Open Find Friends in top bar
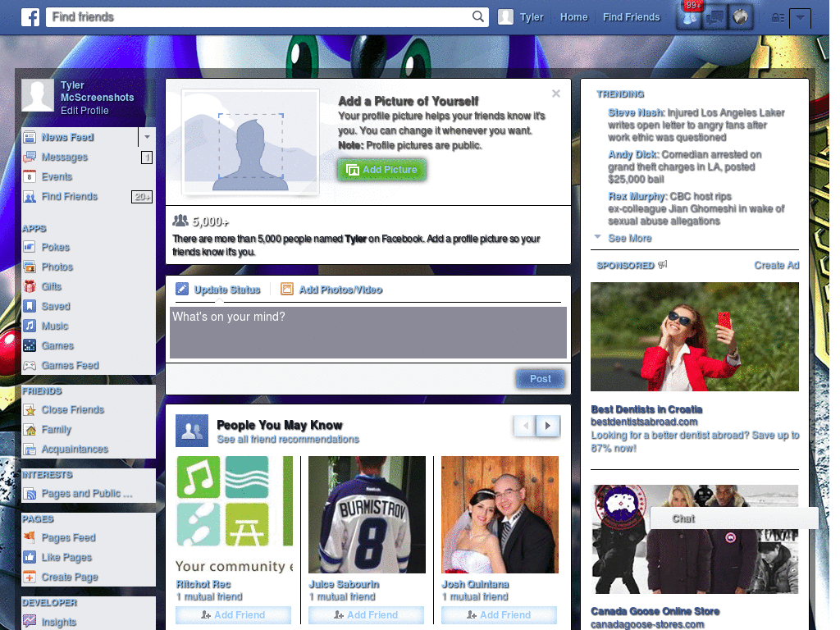Screen dimensions: 840x630 pos(631,17)
